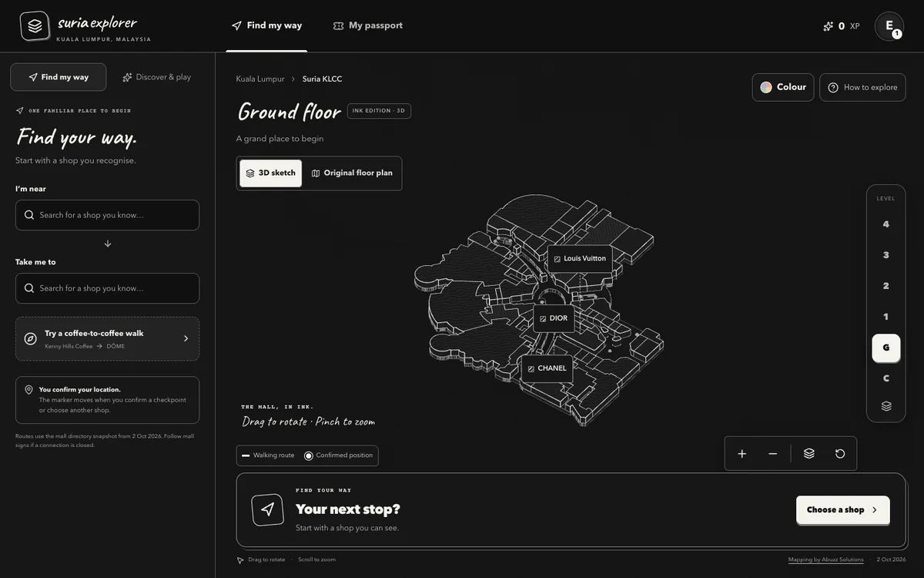Click the Confirmed position legend item
This screenshot has width=924, height=578.
coord(339,455)
